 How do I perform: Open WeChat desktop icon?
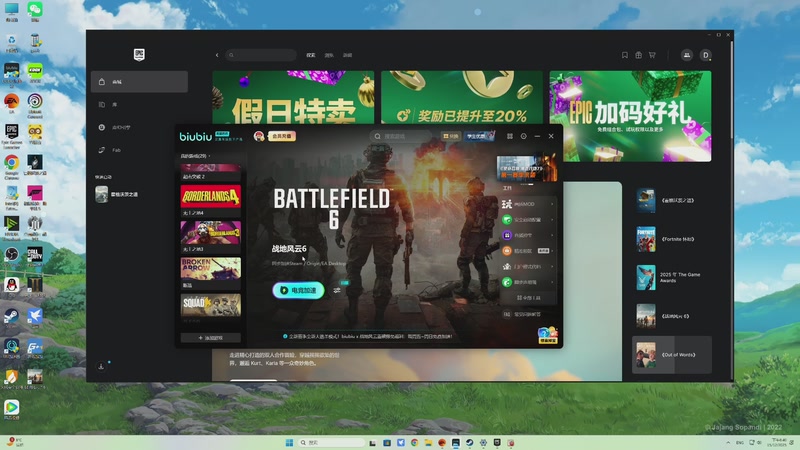[35, 11]
